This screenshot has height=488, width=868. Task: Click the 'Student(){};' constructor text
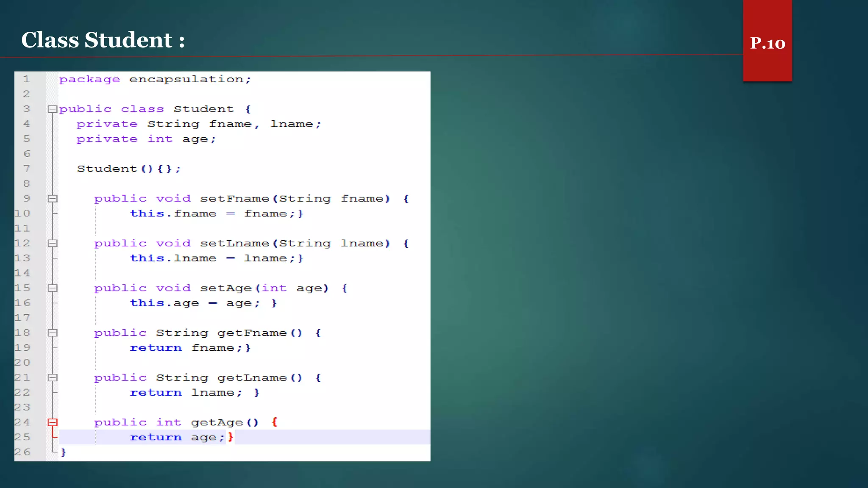click(128, 169)
